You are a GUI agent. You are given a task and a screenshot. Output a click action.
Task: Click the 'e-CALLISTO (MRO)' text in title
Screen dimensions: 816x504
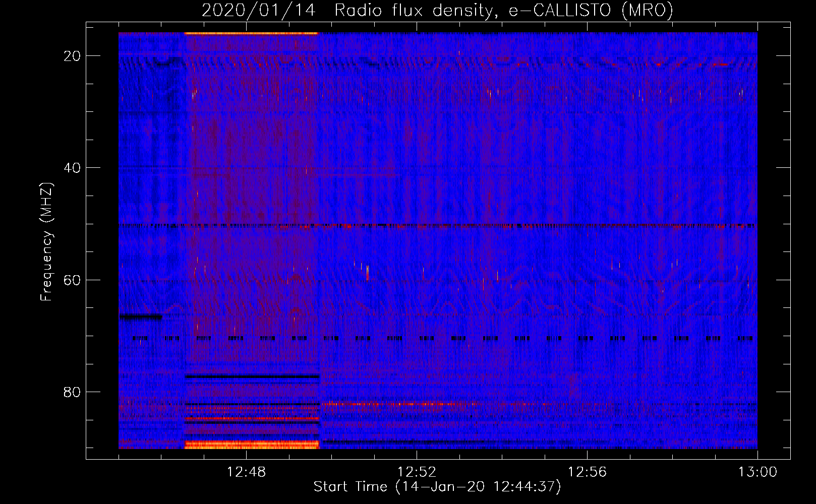(591, 10)
